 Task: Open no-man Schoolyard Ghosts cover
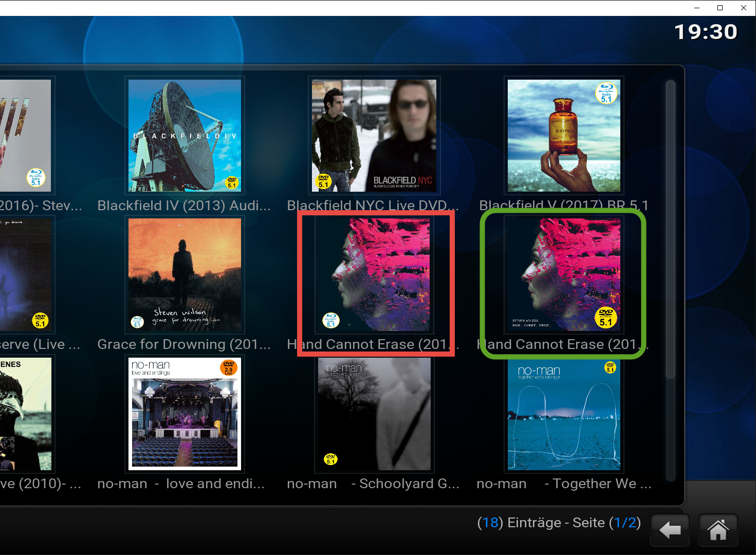point(374,414)
